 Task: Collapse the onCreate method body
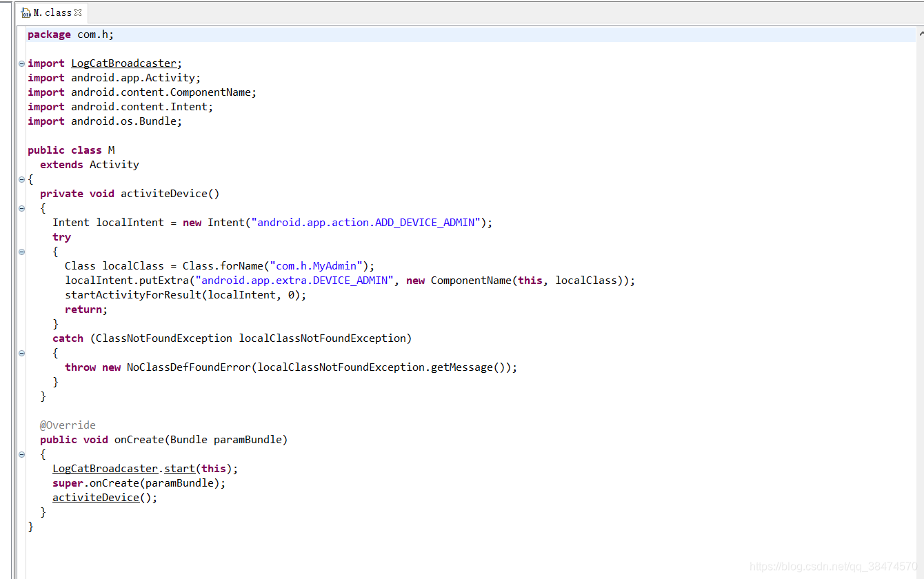(22, 454)
